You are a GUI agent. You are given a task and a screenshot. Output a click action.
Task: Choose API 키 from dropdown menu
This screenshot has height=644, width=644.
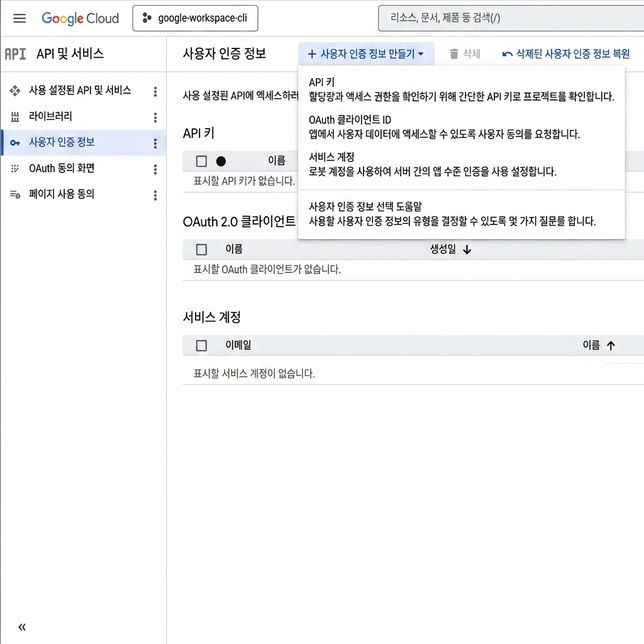coord(461,89)
